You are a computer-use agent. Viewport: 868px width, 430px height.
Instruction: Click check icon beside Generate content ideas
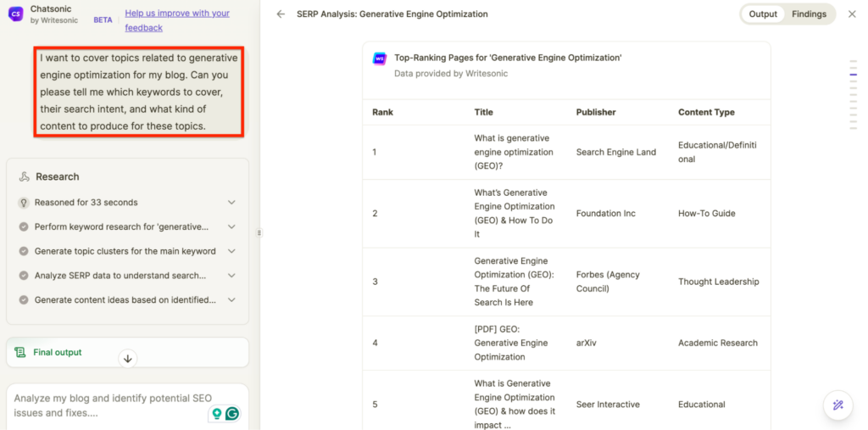click(x=23, y=299)
